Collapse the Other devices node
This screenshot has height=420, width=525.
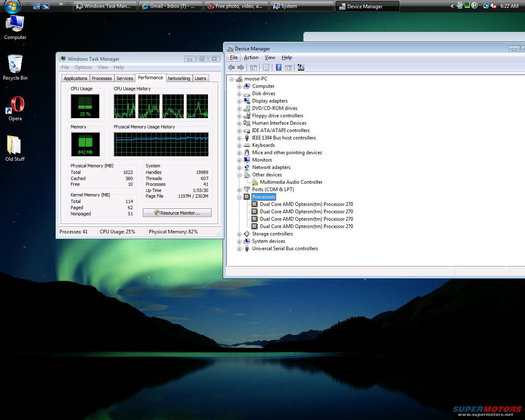click(239, 175)
